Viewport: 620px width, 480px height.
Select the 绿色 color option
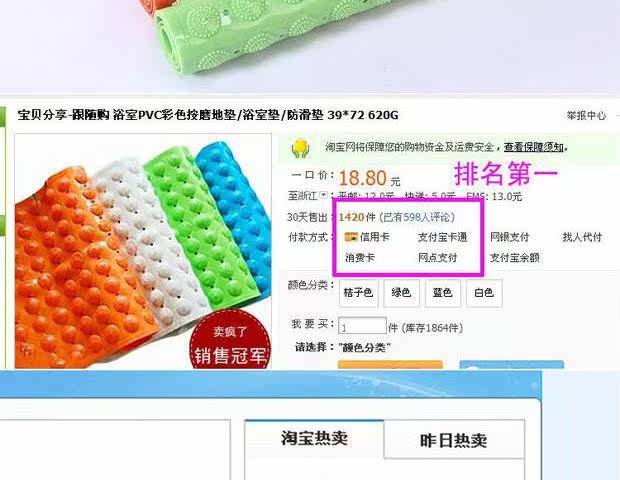coord(401,293)
